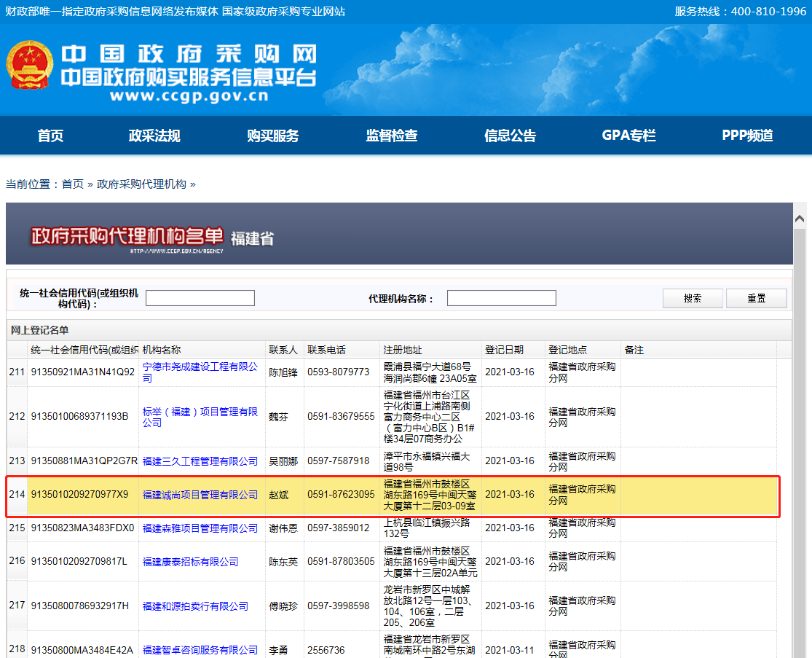Select credit code 91350800MA3484E42A
This screenshot has height=658, width=812.
click(x=82, y=650)
